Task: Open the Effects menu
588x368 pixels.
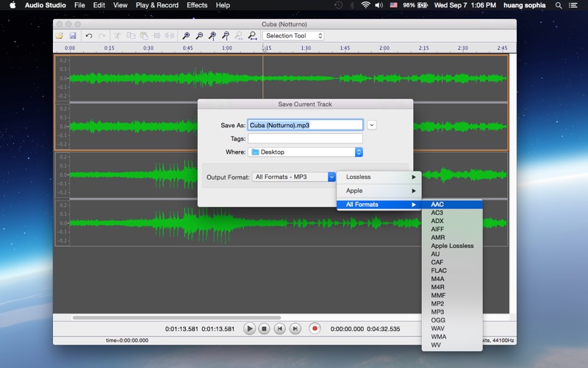Action: [x=197, y=5]
